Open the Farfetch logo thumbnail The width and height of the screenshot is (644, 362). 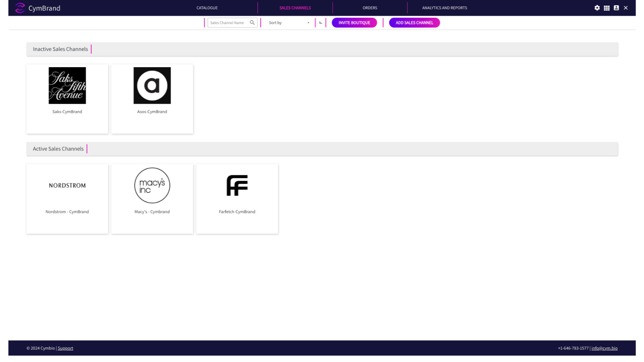point(237,185)
